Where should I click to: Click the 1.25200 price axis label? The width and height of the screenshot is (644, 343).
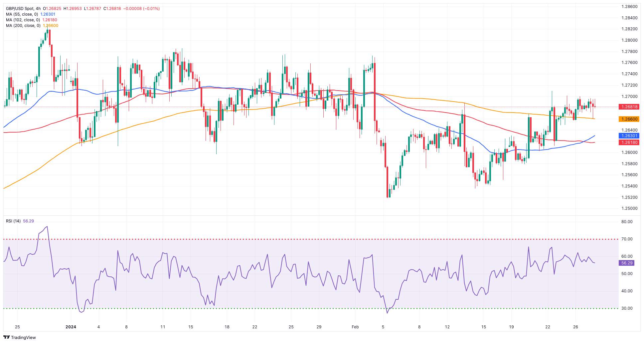pos(629,197)
